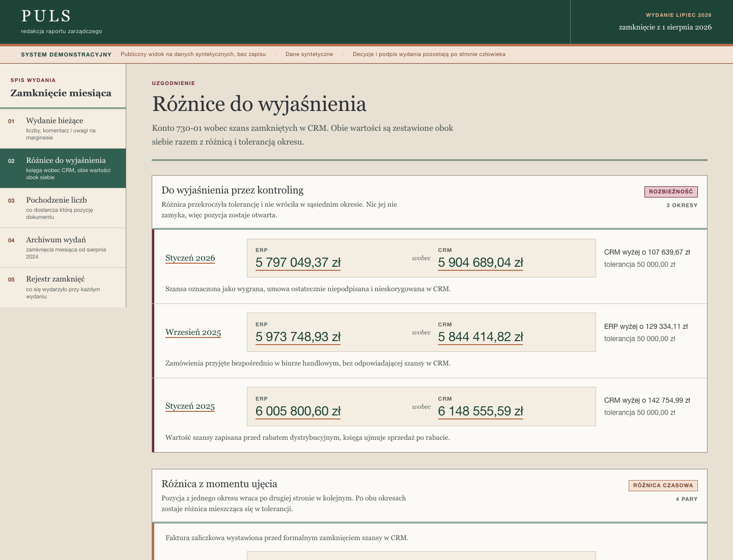Open Archiwum wydań in sidebar
The image size is (733, 560).
click(63, 248)
